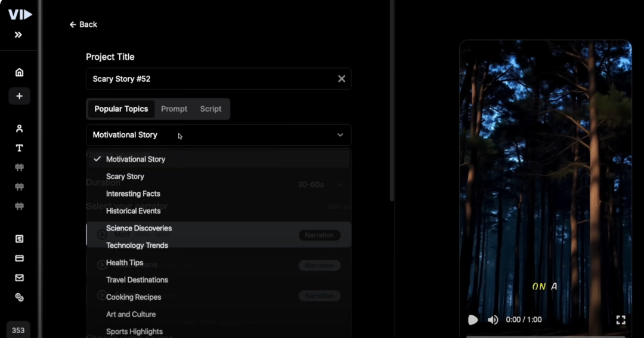Select Travel Destinations topic option

pos(137,280)
